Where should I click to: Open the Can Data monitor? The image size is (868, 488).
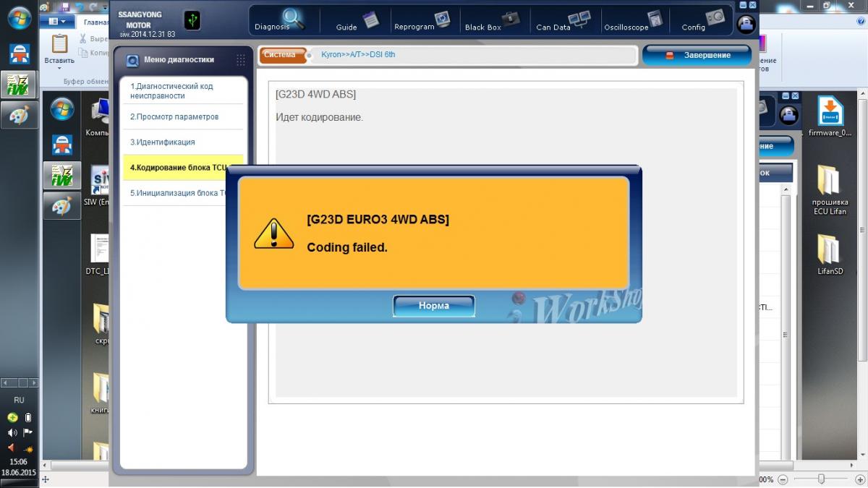point(563,20)
